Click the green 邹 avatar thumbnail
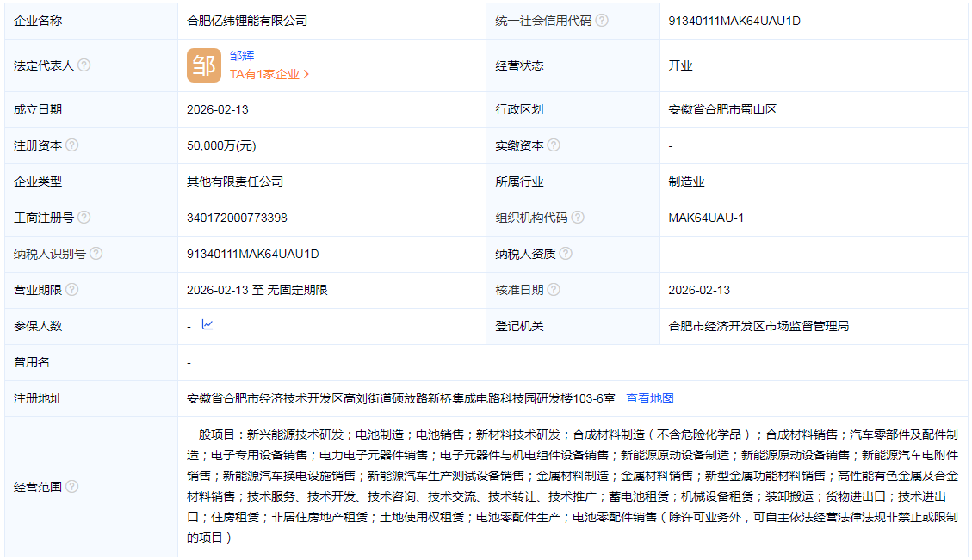 pyautogui.click(x=204, y=65)
